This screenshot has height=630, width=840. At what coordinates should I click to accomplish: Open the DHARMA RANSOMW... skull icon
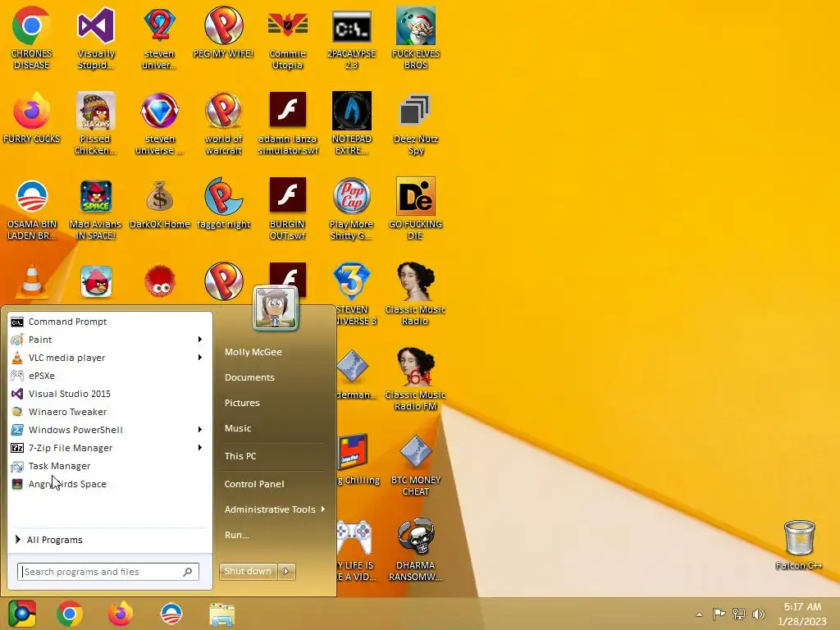pyautogui.click(x=416, y=550)
